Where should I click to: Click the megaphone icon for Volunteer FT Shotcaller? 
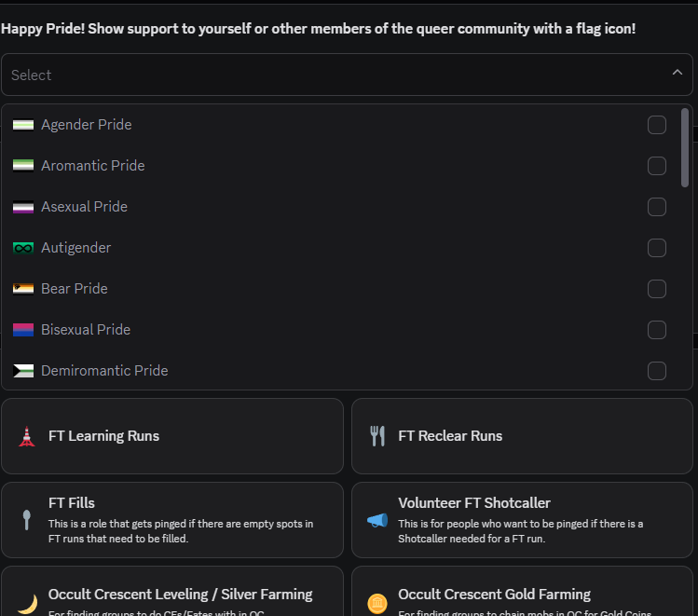tap(376, 520)
